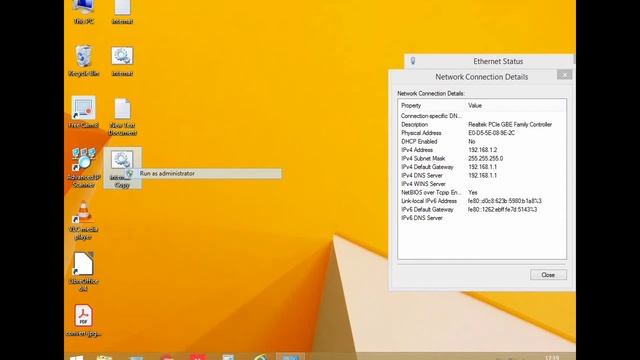The height and width of the screenshot is (360, 640).
Task: Select the NetBIOS over Tcpip row
Action: tap(431, 192)
